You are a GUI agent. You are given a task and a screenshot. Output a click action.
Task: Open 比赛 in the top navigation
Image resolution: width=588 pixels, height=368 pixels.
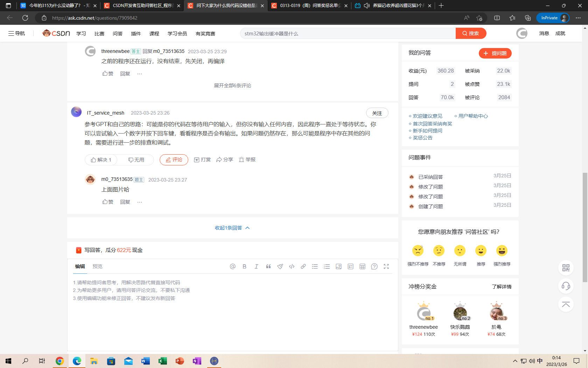[x=99, y=34]
